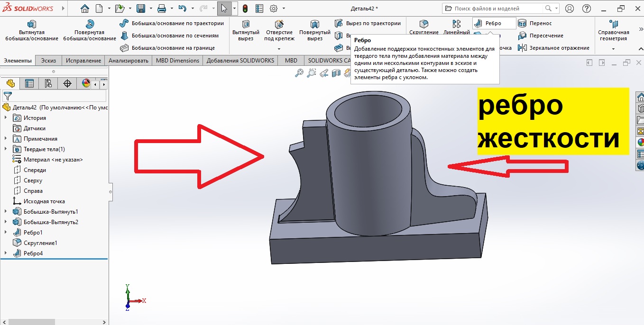Image resolution: width=644 pixels, height=325 pixels.
Task: Open the File properties list icon
Action: 259,9
